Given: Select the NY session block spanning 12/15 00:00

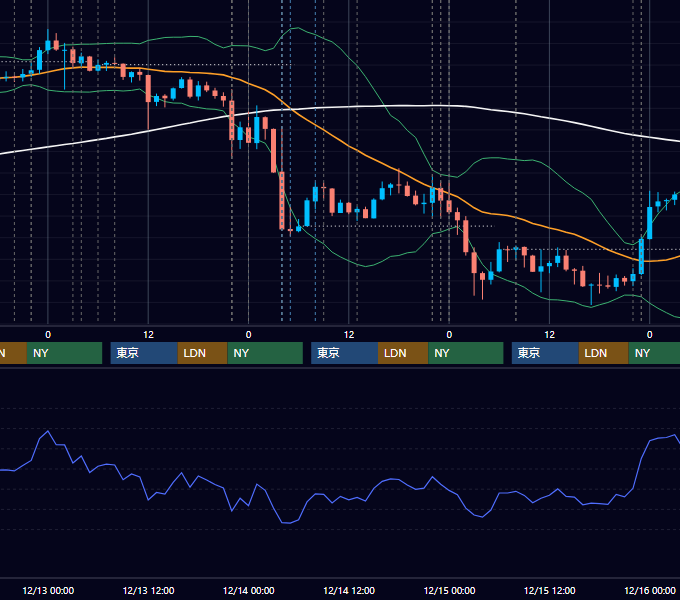Looking at the screenshot, I should point(466,353).
